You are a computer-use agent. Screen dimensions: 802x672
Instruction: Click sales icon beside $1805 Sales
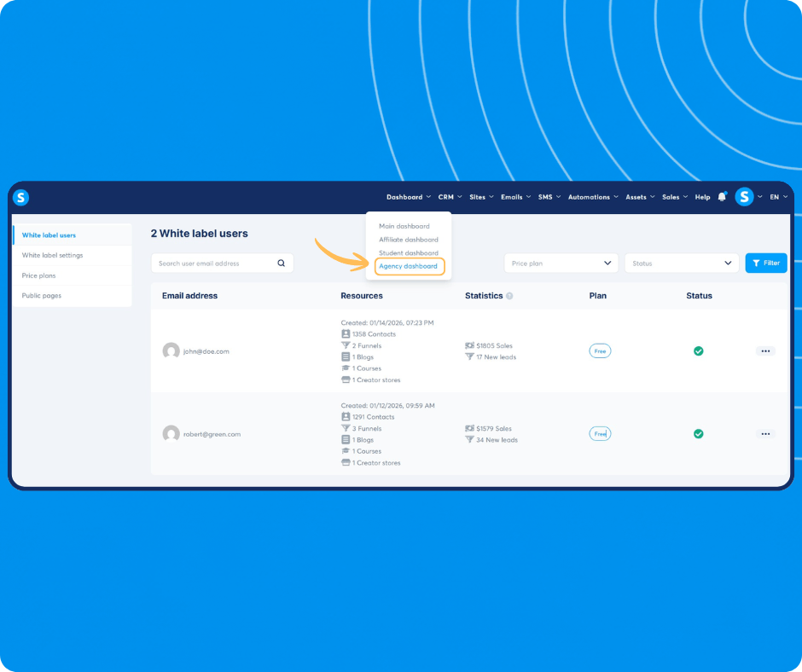tap(469, 345)
